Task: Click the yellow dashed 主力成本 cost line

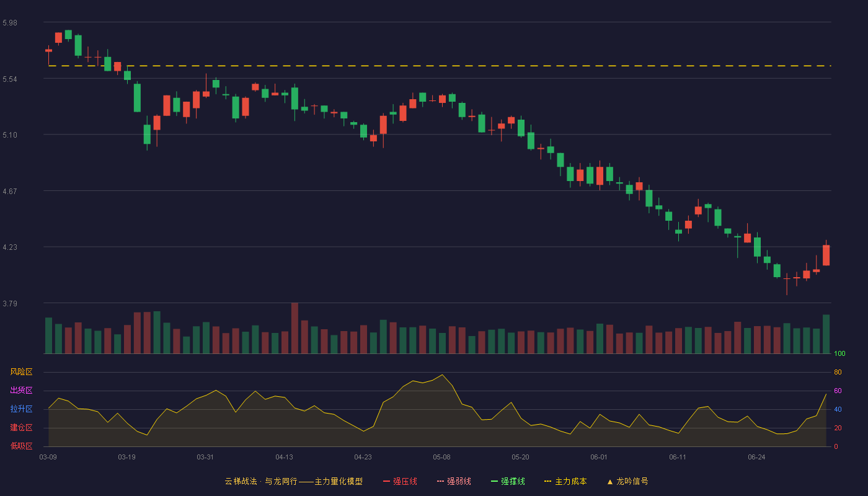Action: coord(440,66)
